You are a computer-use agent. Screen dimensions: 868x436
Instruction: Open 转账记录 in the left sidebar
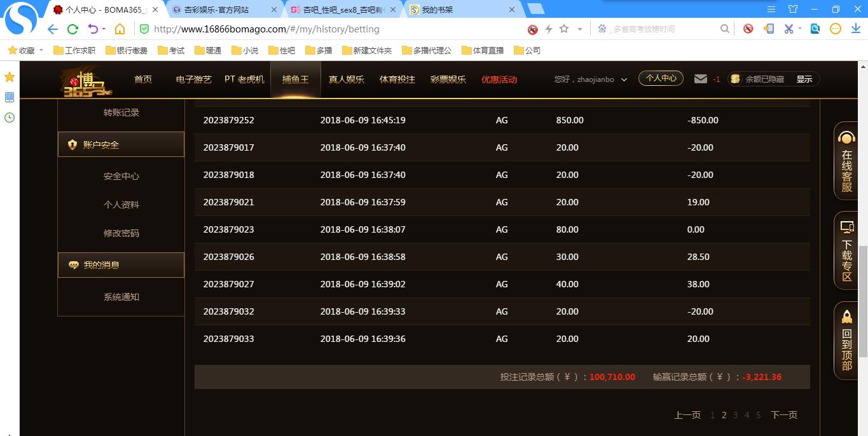click(x=121, y=112)
